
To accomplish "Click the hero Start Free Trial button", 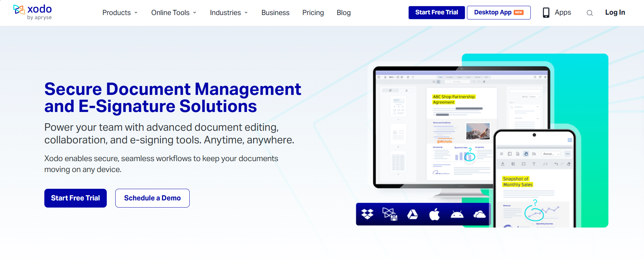I will [x=75, y=198].
